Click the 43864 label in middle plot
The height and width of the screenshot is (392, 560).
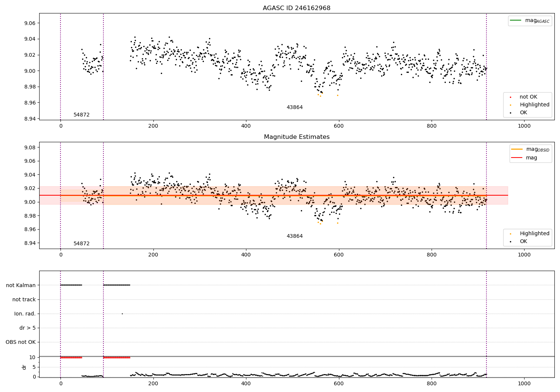[295, 236]
